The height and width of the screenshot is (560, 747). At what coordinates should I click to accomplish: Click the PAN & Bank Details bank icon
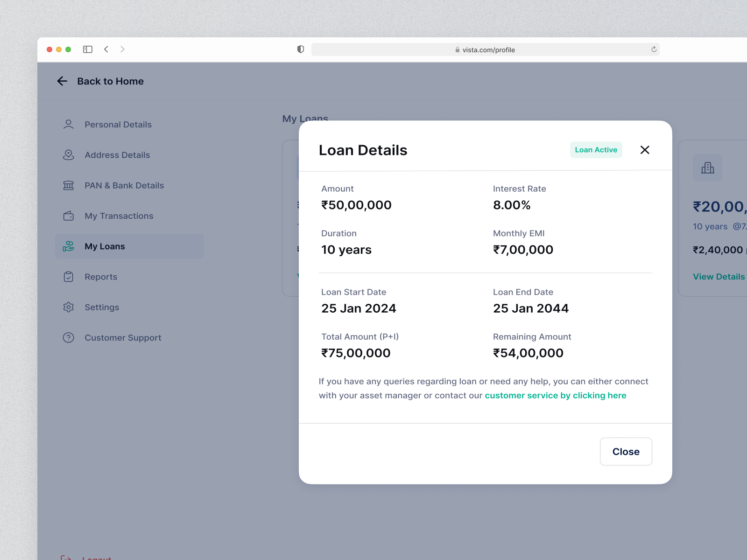click(x=69, y=185)
